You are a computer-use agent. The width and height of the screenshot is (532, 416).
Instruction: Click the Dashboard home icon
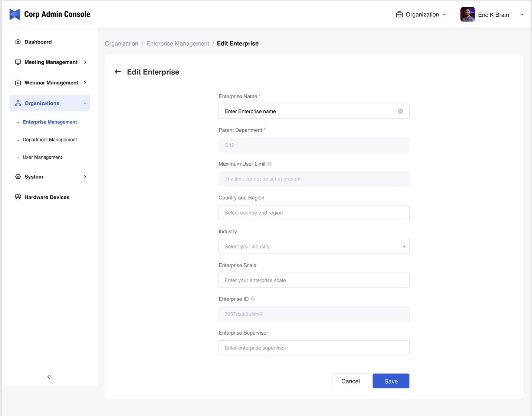point(18,42)
